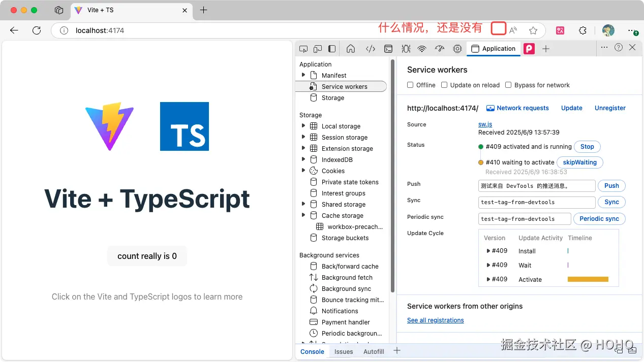Click the Vite logo
Viewport: 644px width, 362px height.
click(109, 126)
